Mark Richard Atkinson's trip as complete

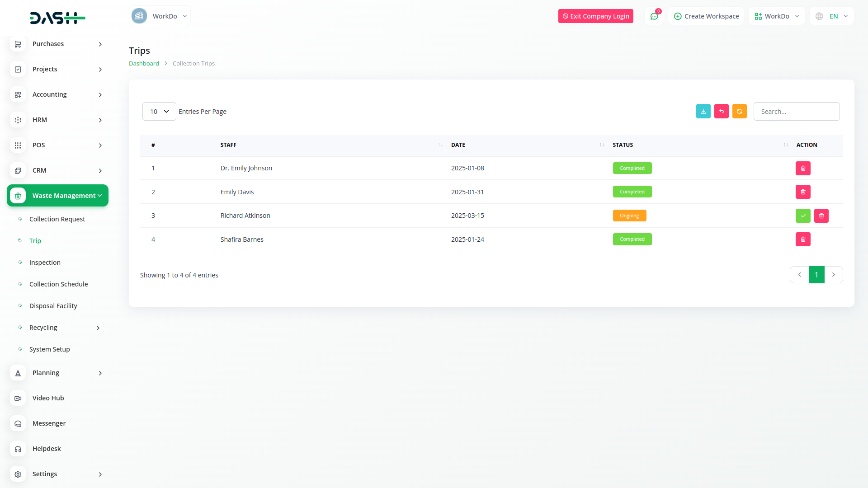(x=803, y=216)
